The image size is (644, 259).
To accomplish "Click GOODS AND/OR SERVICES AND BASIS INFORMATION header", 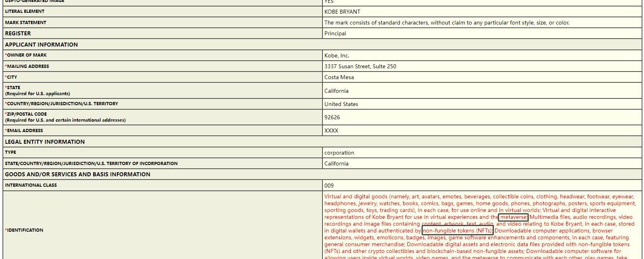I will tap(77, 174).
